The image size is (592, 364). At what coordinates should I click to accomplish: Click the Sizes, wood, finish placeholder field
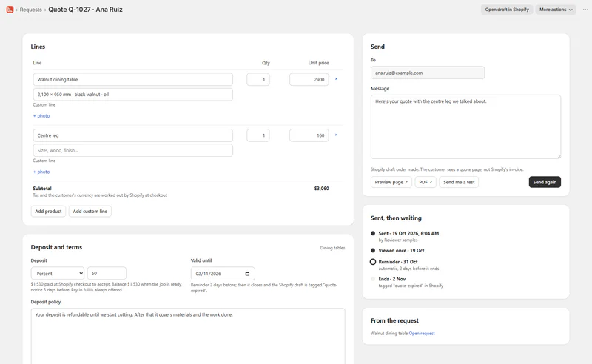(133, 150)
